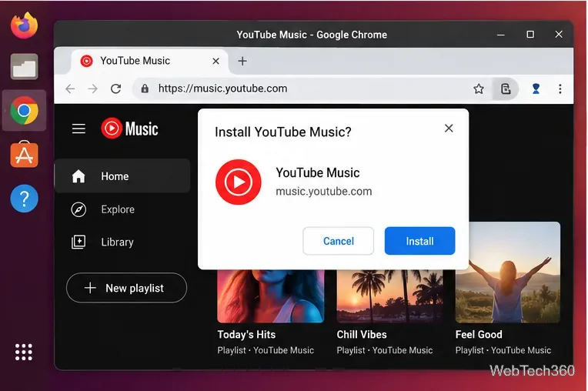Close the YouTube Music tab
The image size is (588, 391).
coord(215,61)
